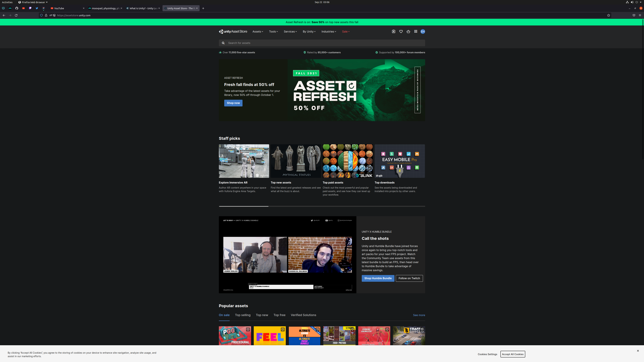Expand the By Unity dropdown menu
The width and height of the screenshot is (644, 362).
click(x=309, y=32)
